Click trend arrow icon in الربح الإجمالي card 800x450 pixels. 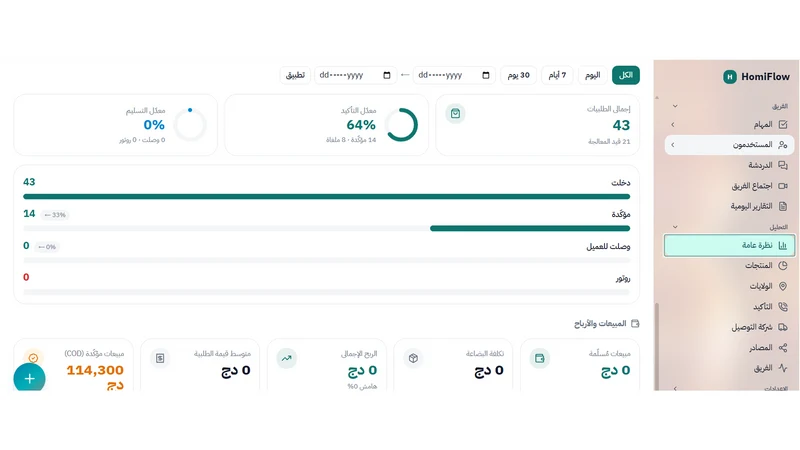tap(287, 358)
